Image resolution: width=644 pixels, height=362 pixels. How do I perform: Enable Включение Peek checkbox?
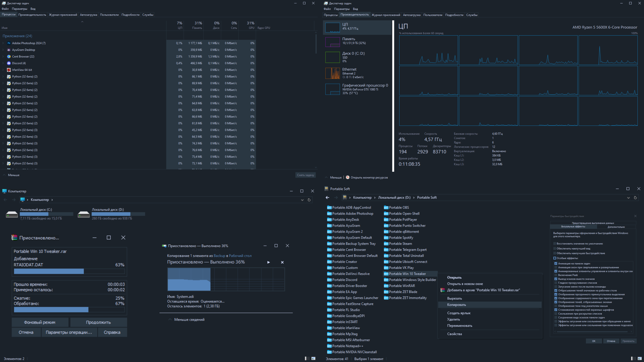555,275
